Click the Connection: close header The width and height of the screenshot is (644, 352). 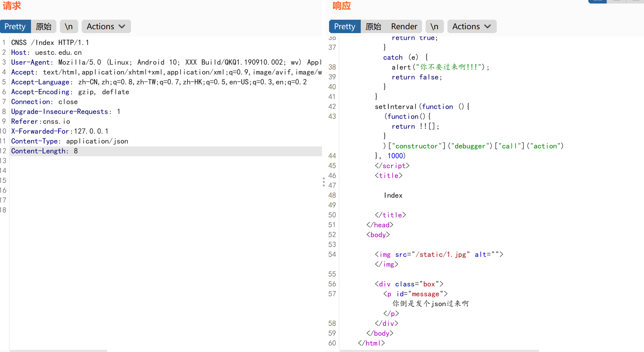click(x=44, y=102)
